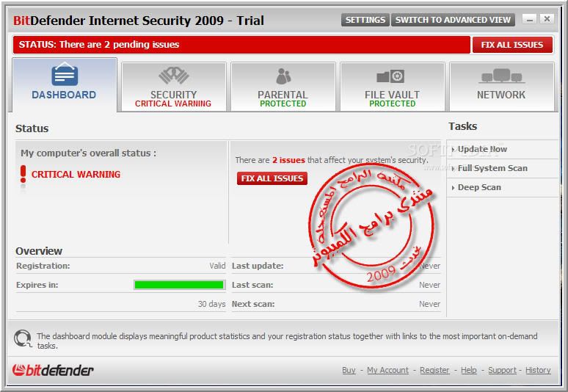
Task: Switch to the Dashboard tab
Action: (65, 85)
